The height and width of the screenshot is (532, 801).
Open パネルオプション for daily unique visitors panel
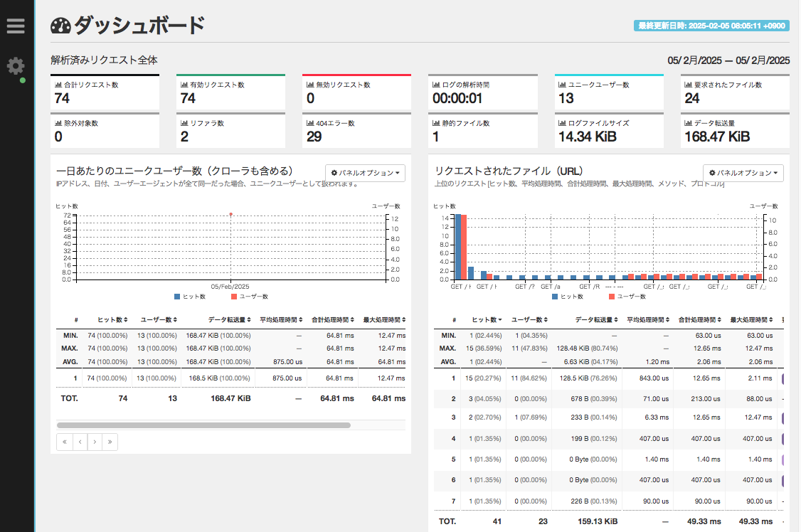pos(367,173)
